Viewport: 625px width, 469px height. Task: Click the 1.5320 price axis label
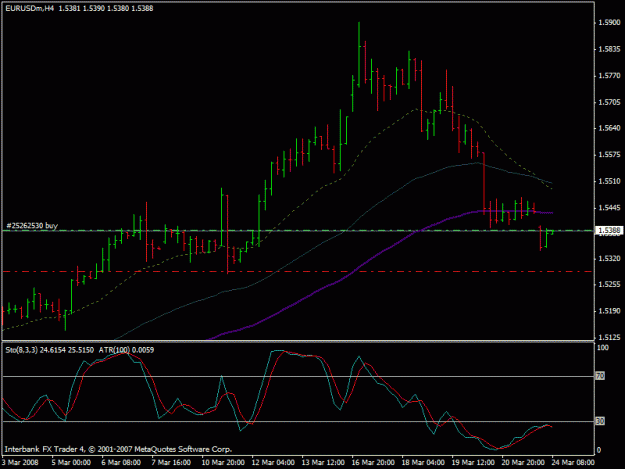click(609, 258)
